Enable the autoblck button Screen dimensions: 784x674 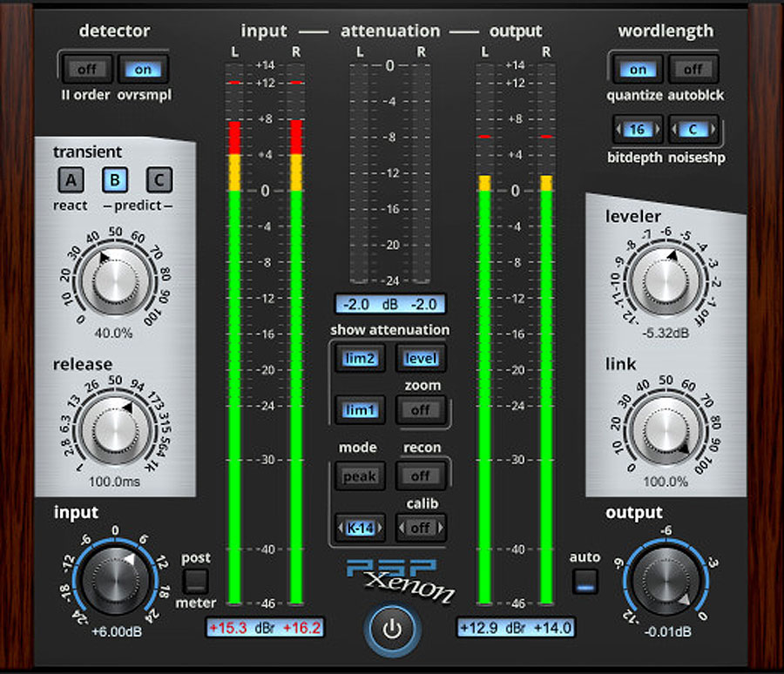[x=693, y=69]
